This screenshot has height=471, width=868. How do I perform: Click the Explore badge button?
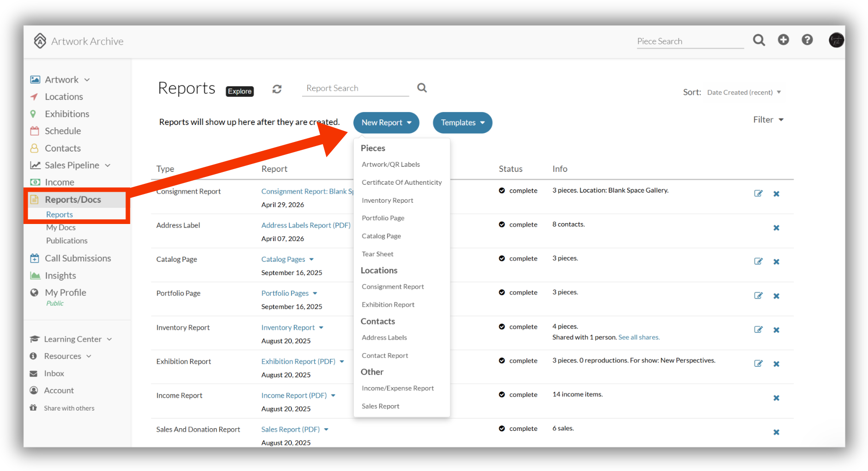pyautogui.click(x=240, y=91)
